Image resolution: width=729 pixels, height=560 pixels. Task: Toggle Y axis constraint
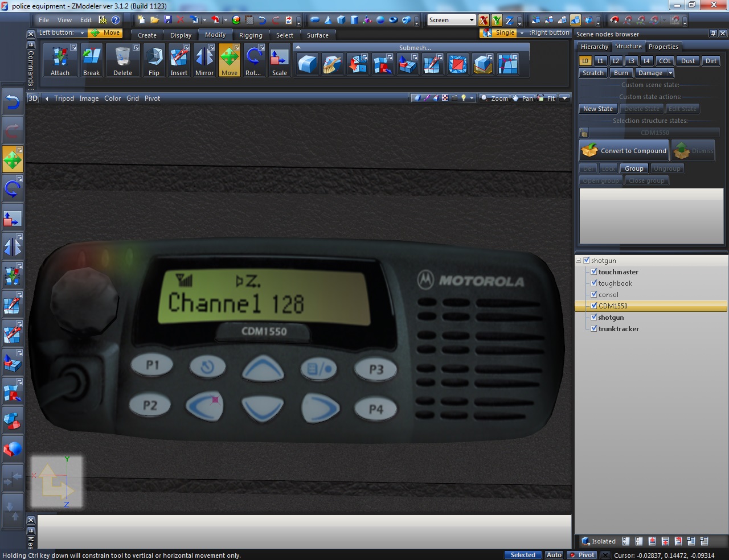tap(497, 20)
